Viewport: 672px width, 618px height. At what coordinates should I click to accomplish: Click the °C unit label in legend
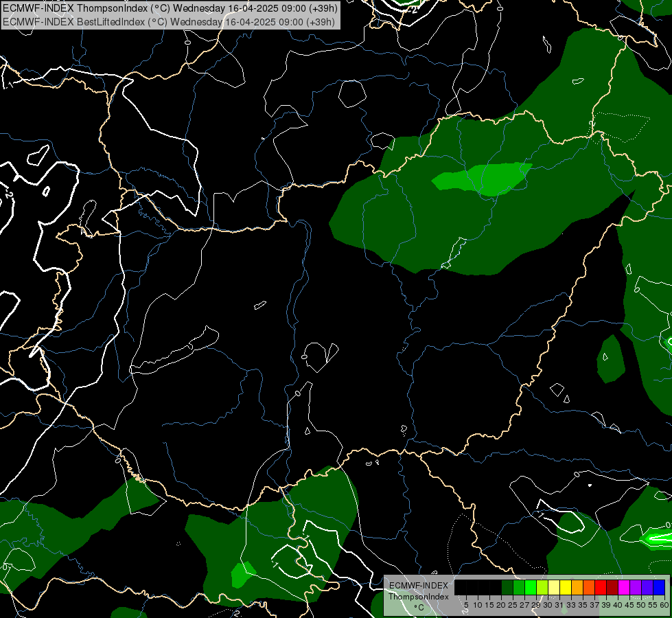[x=419, y=608]
